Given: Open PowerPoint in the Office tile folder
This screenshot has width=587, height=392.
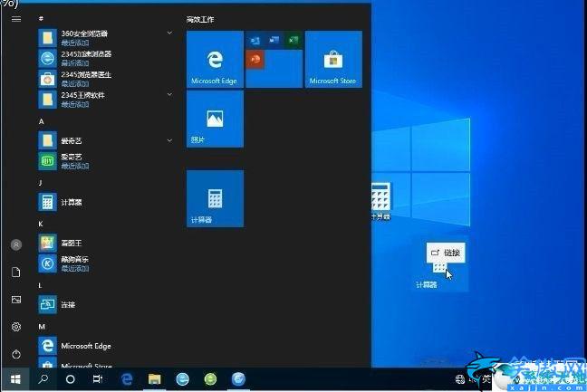Looking at the screenshot, I should (x=255, y=60).
